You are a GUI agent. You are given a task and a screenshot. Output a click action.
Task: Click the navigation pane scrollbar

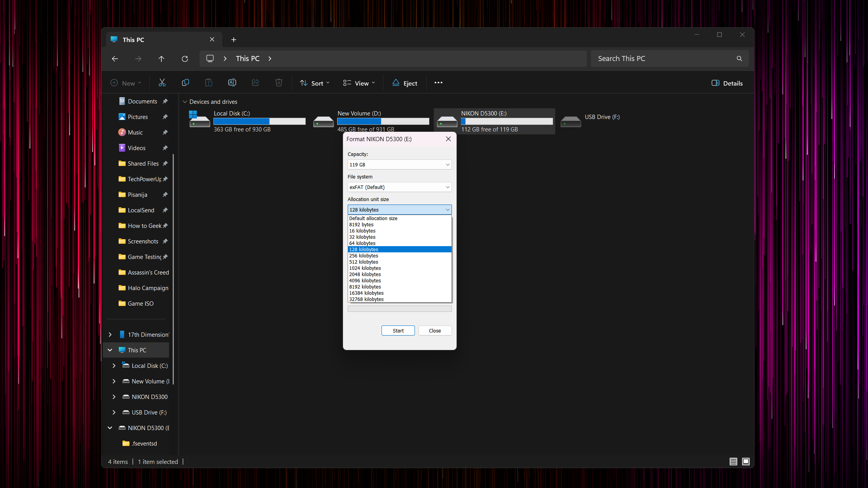click(x=173, y=268)
